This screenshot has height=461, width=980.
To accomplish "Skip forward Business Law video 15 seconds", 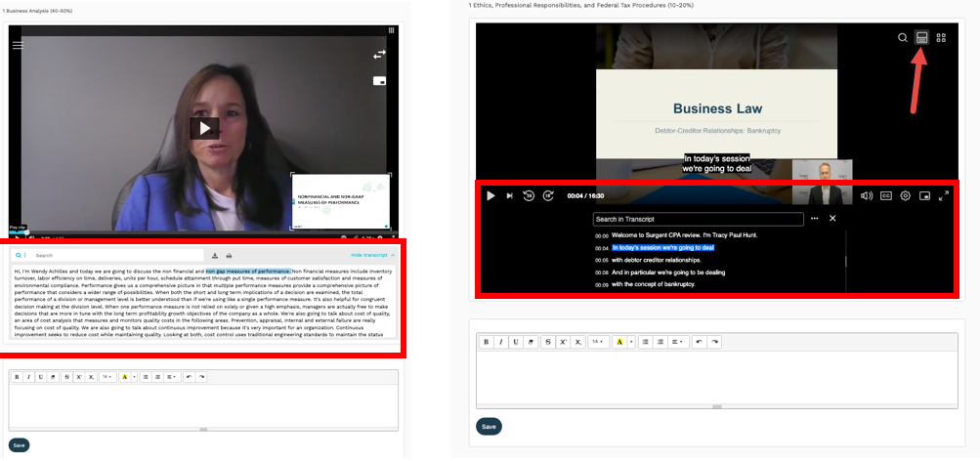I will 548,195.
